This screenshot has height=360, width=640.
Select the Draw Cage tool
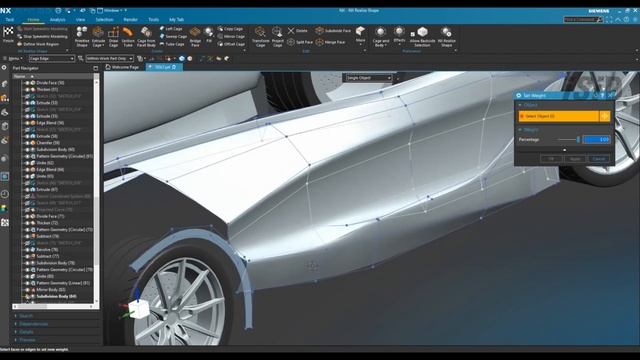113,36
